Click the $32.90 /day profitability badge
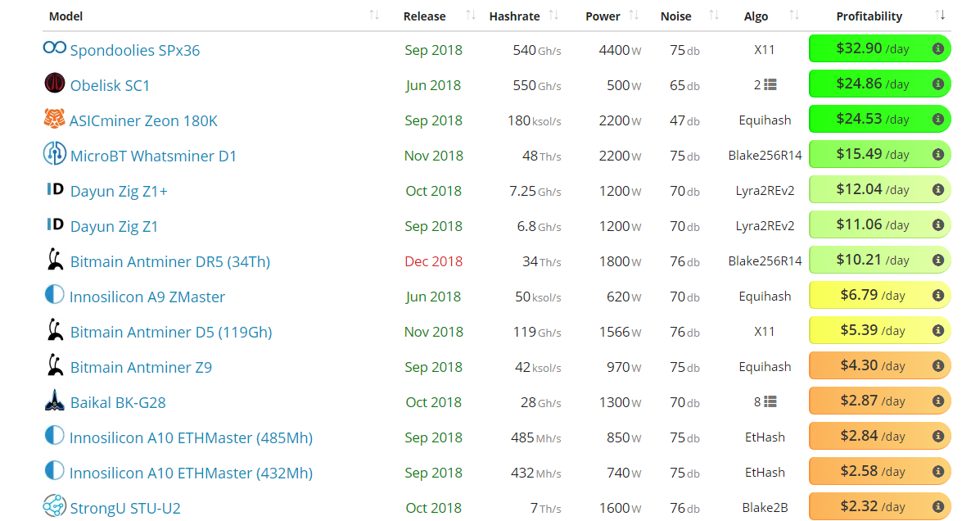Image resolution: width=980 pixels, height=521 pixels. pyautogui.click(x=879, y=49)
